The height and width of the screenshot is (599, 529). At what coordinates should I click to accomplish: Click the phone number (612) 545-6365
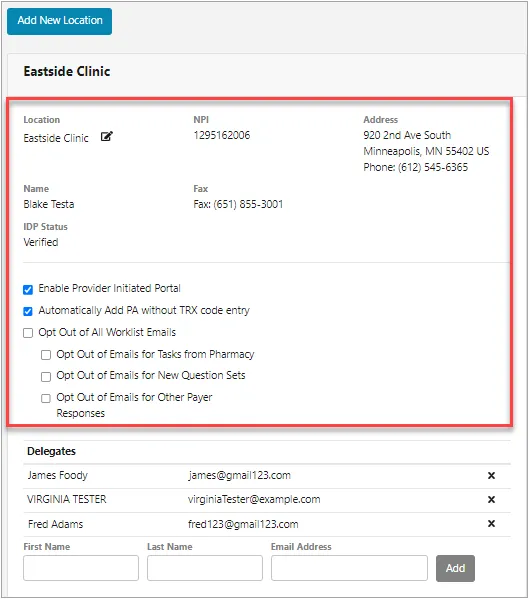[433, 167]
